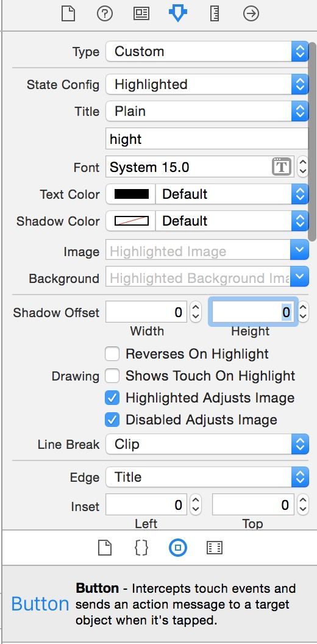
Task: Open the Line Break dropdown
Action: tap(207, 445)
